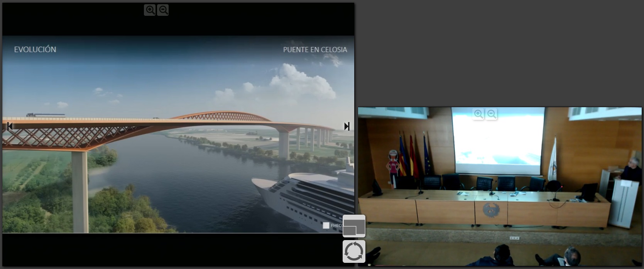The height and width of the screenshot is (269, 644).
Task: Click the concrete bridge pier on the left
Action: coord(79,191)
